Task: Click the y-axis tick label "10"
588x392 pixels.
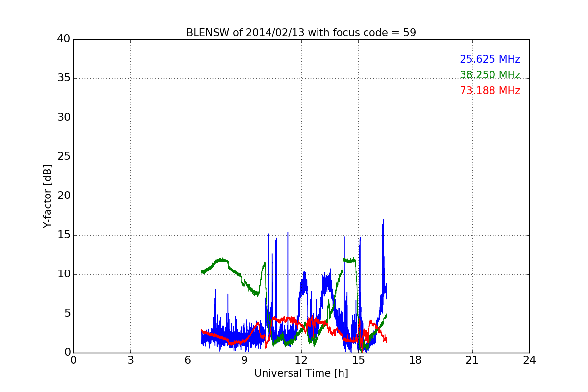Action: pos(64,274)
